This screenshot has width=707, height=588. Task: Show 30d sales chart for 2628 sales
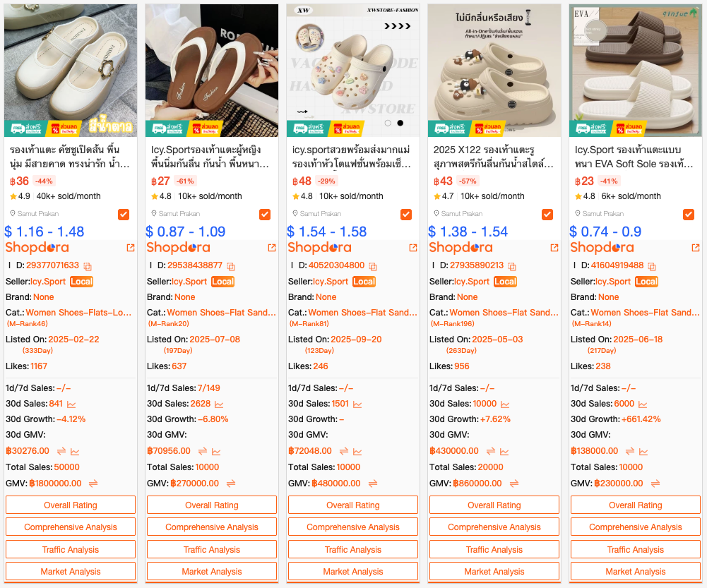point(219,404)
